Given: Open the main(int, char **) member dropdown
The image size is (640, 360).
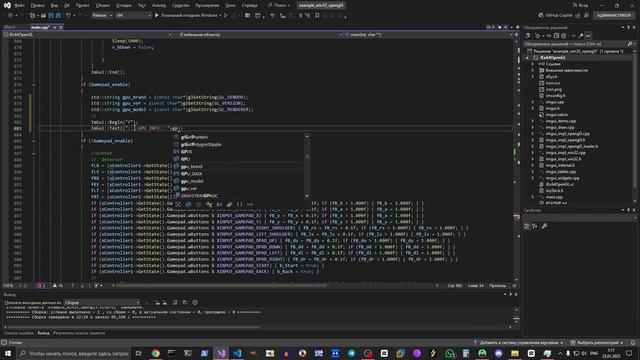Looking at the screenshot, I should pyautogui.click(x=429, y=35).
